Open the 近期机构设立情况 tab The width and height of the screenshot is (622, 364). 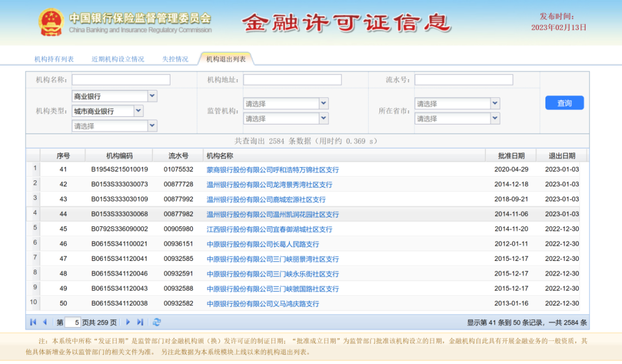click(117, 58)
